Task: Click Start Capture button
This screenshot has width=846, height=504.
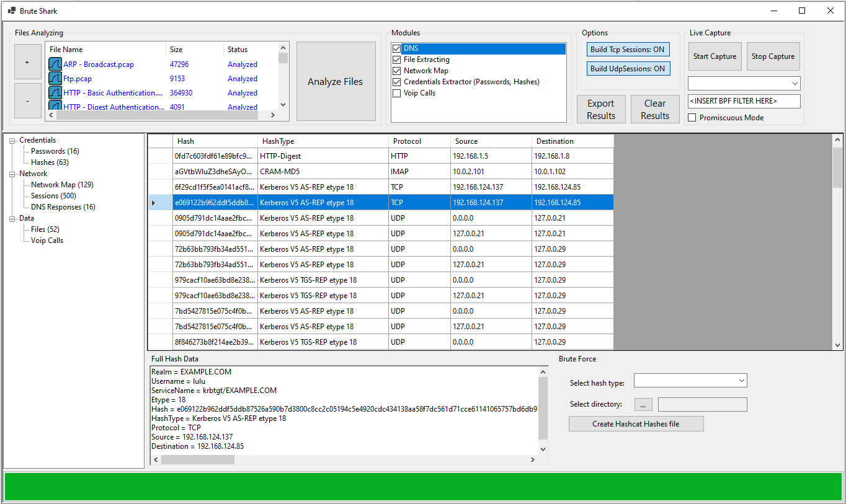Action: (x=715, y=56)
